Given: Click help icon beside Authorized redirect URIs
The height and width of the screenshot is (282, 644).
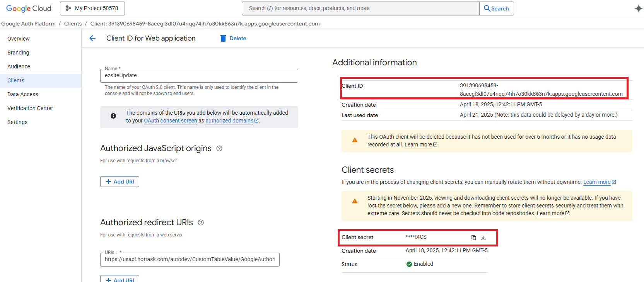Looking at the screenshot, I should (x=201, y=223).
